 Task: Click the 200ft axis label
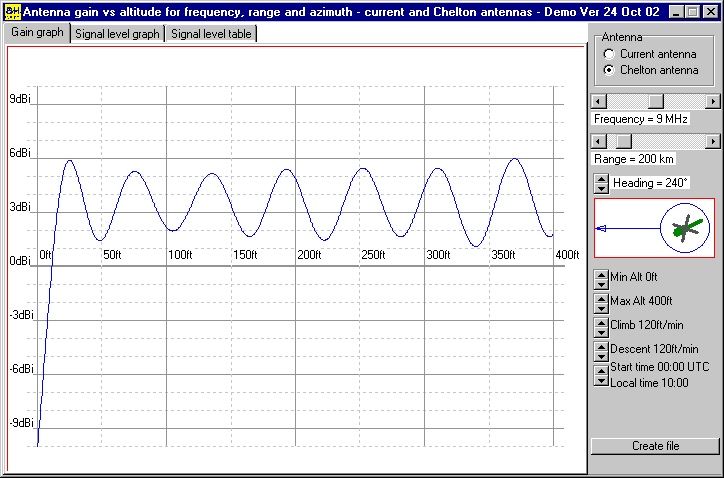click(309, 255)
